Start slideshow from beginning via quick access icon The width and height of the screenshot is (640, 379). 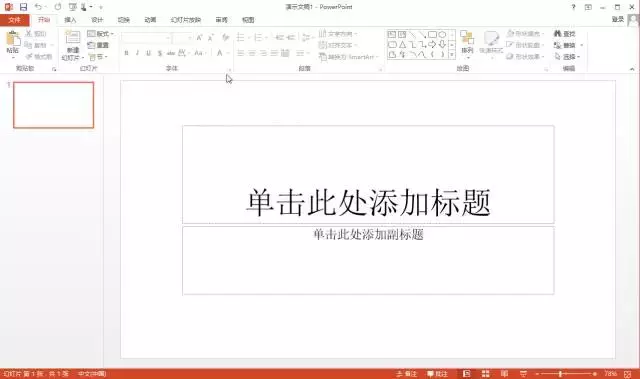coord(73,7)
